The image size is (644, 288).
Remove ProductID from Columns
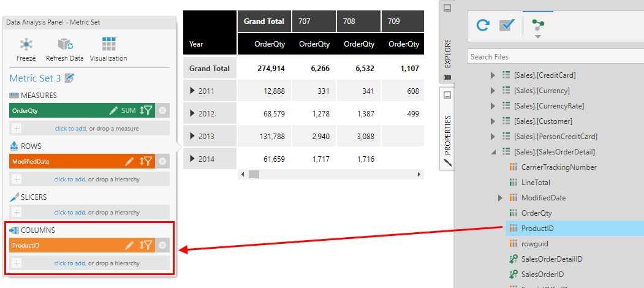click(162, 245)
